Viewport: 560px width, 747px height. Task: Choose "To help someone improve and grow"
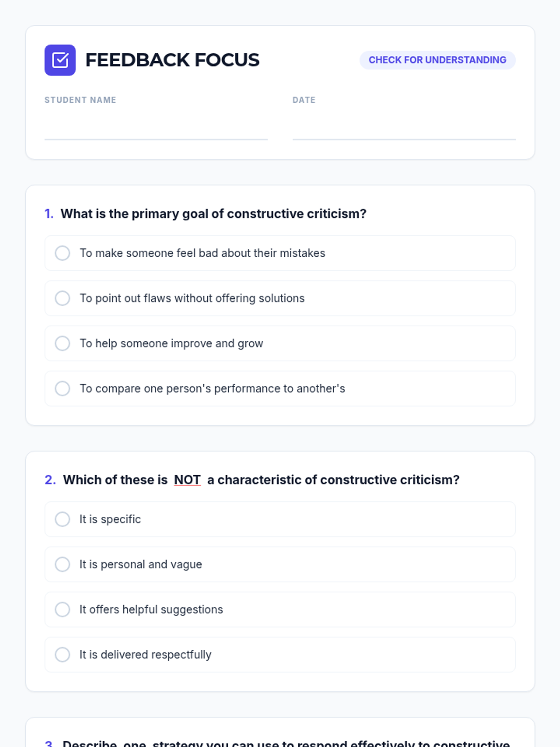pyautogui.click(x=63, y=344)
